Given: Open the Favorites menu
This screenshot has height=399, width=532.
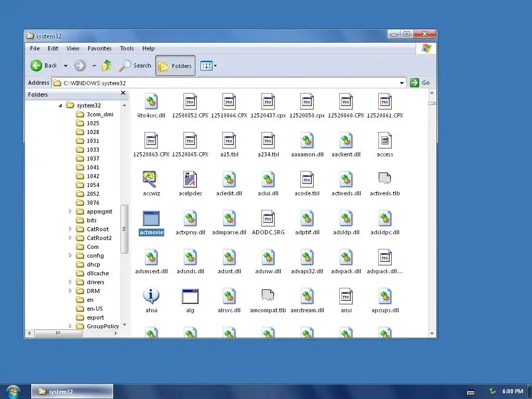Looking at the screenshot, I should pyautogui.click(x=99, y=48).
